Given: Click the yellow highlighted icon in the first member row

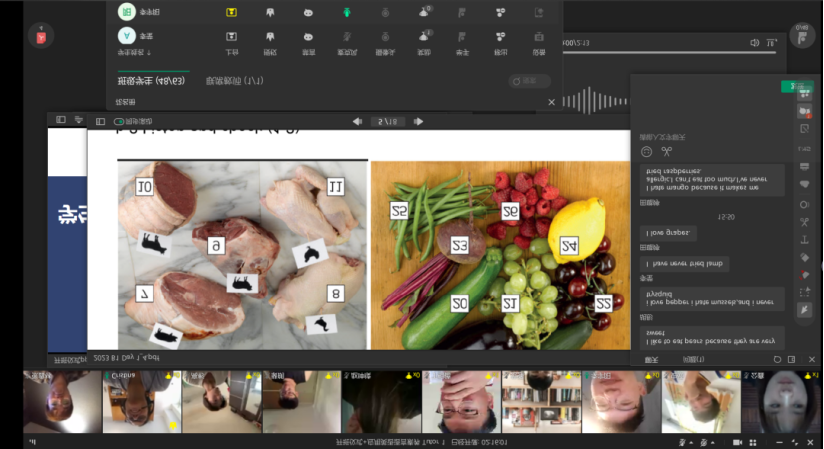Looking at the screenshot, I should (x=231, y=13).
